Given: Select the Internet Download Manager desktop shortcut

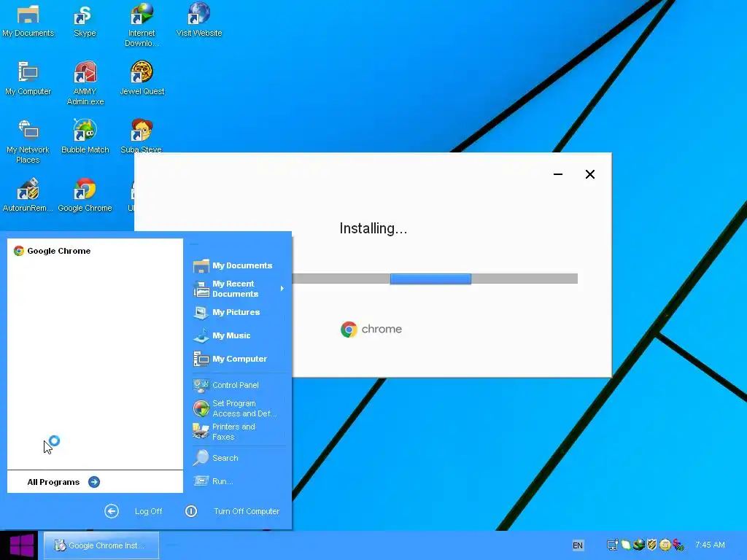Looking at the screenshot, I should coord(142,25).
